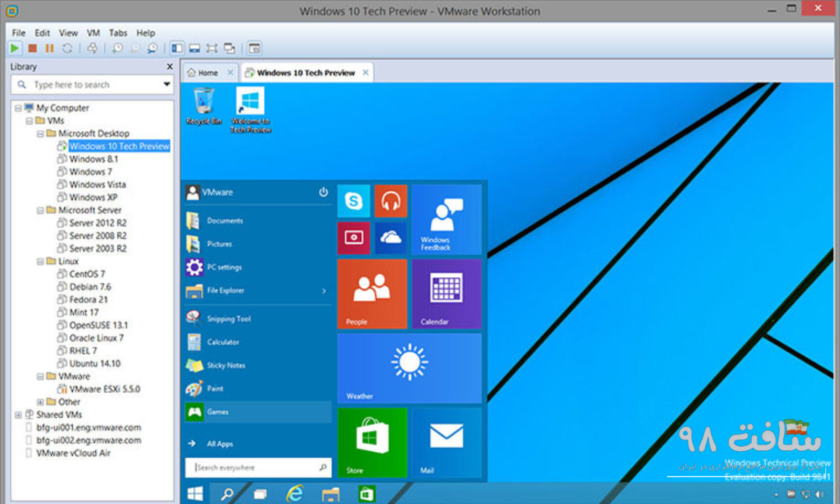Open the library search dropdown arrow
The height and width of the screenshot is (504, 840).
(x=167, y=85)
